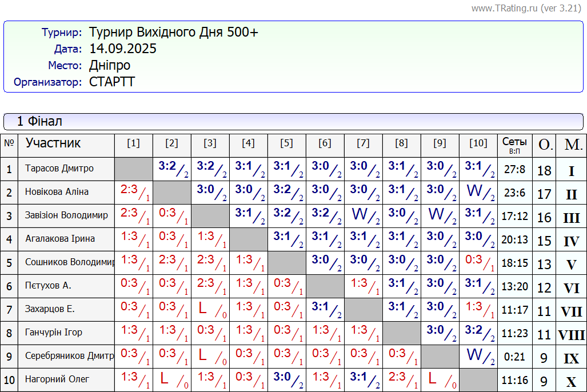587x392 pixels.
Task: Open player Ганчурін Ігор's row name
Action: tap(54, 333)
